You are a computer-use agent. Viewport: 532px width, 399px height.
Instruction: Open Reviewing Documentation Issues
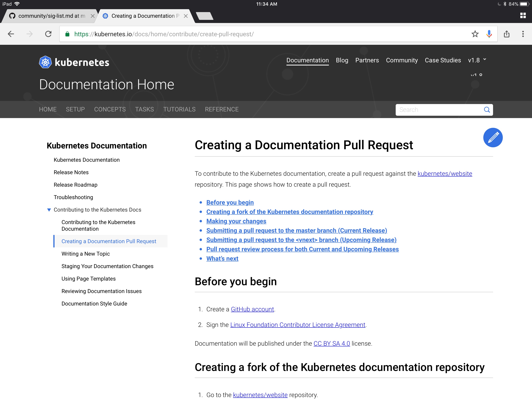101,291
